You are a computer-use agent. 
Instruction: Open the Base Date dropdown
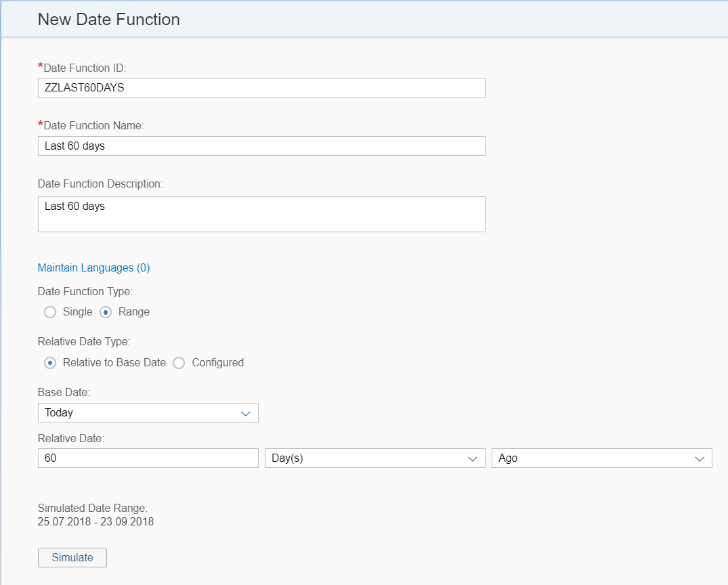click(x=148, y=412)
